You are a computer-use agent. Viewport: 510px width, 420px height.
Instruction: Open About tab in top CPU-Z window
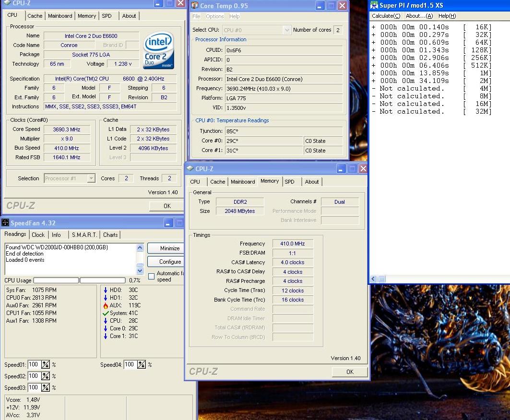click(x=129, y=16)
